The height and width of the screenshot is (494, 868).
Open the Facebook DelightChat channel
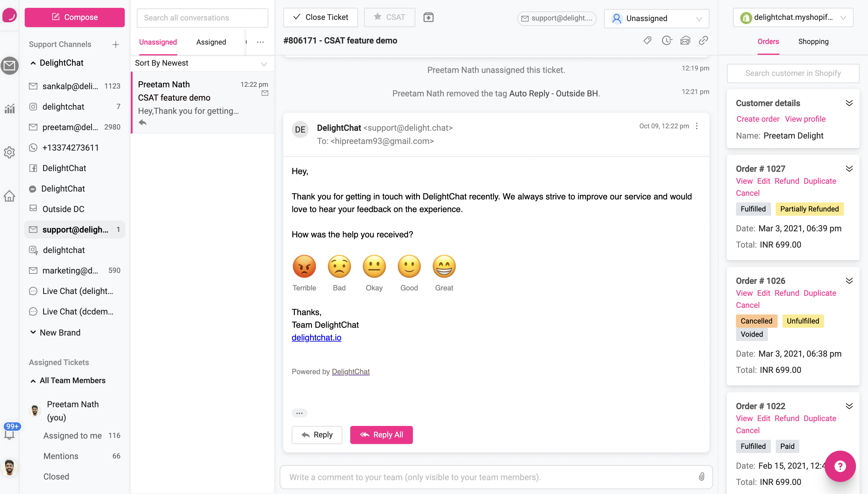pos(64,168)
